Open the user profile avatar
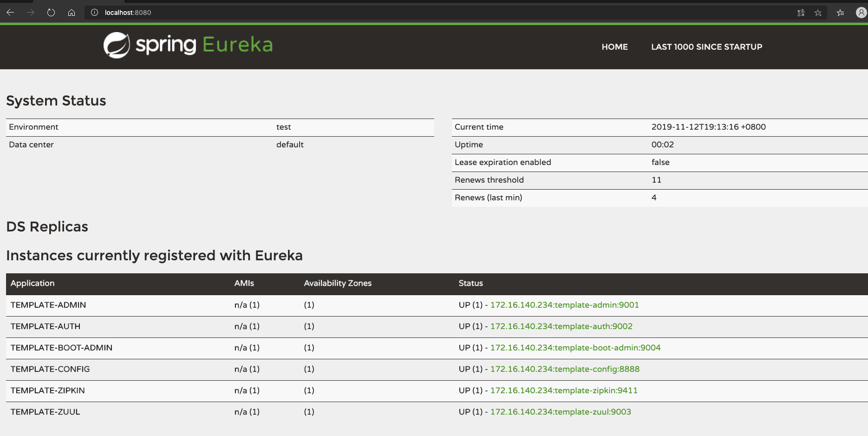The height and width of the screenshot is (436, 868). point(861,13)
